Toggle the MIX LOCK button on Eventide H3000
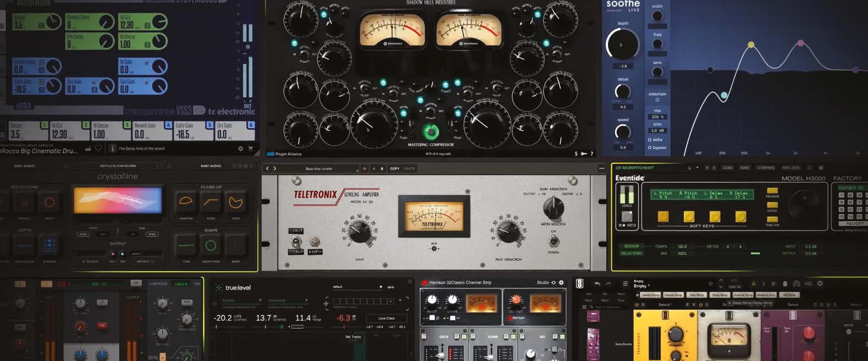This screenshot has width=868, height=361. tap(790, 167)
